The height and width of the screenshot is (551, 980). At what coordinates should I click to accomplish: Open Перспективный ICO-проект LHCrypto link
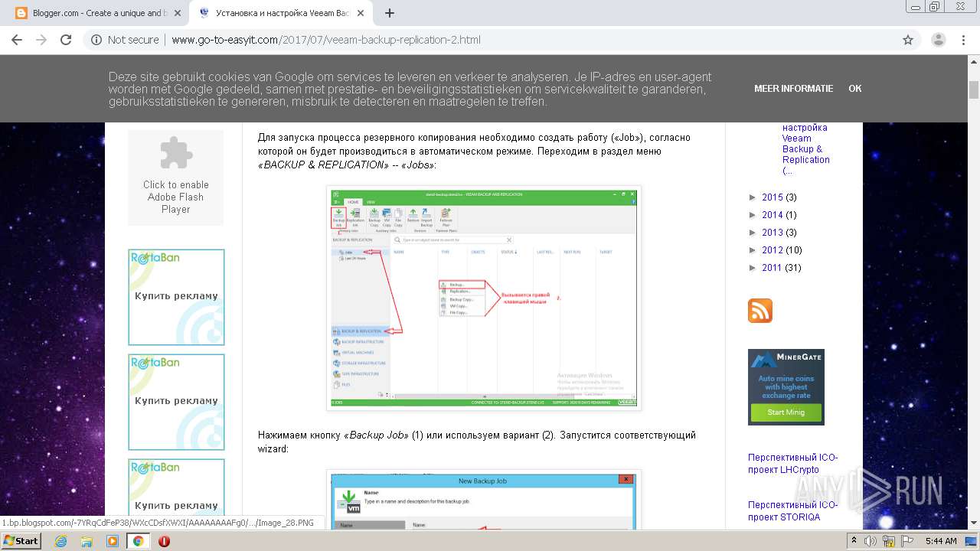(x=793, y=464)
